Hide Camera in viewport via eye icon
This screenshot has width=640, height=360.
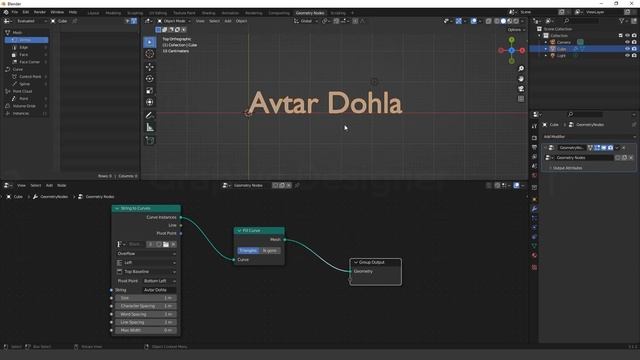point(627,42)
